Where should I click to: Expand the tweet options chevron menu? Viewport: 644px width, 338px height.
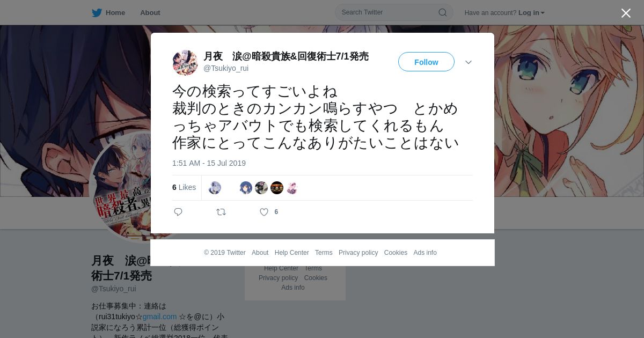point(469,62)
